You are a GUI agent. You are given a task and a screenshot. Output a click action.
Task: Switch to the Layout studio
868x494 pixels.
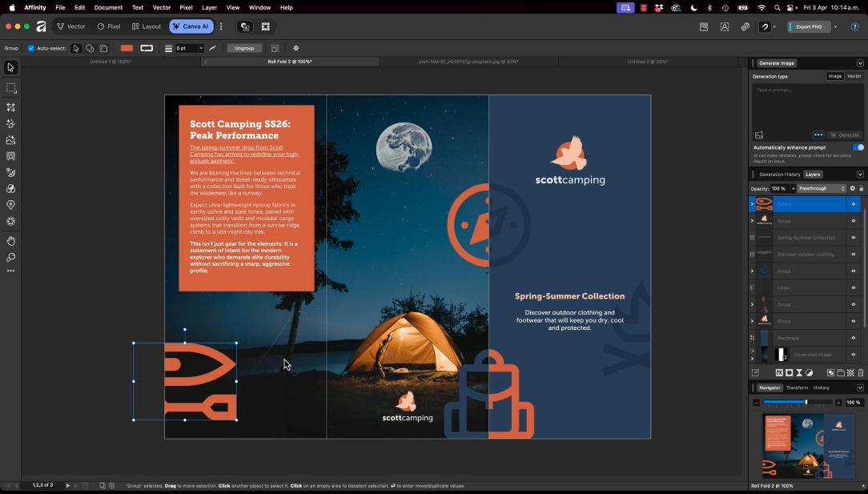point(147,26)
